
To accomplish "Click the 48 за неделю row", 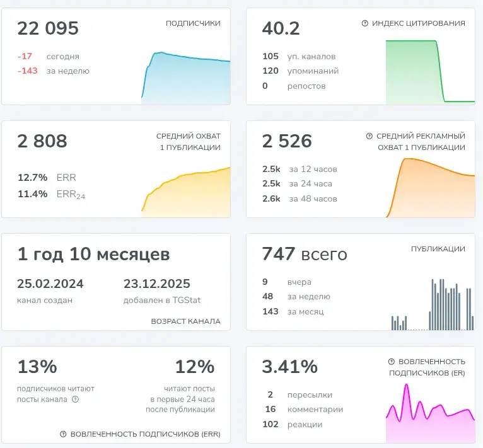I will pyautogui.click(x=296, y=297).
